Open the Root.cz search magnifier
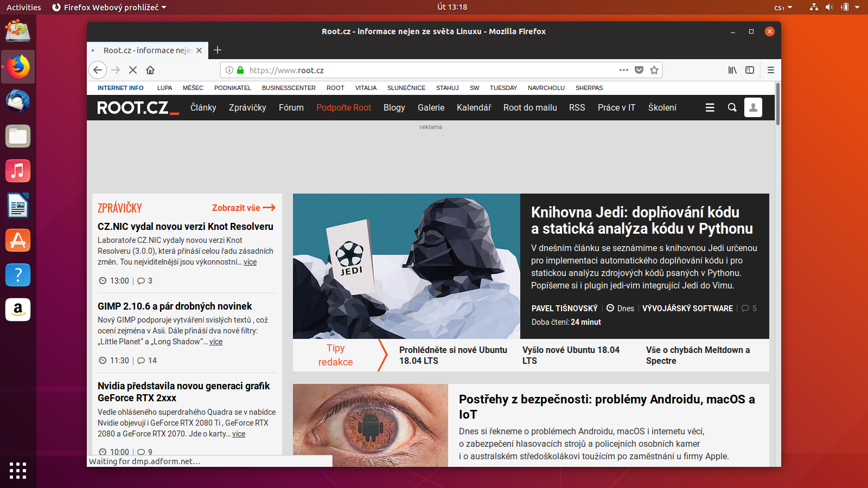 732,107
